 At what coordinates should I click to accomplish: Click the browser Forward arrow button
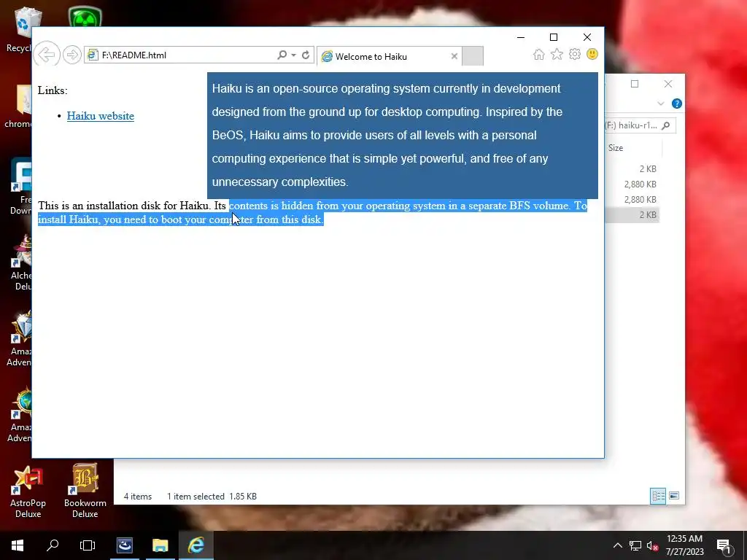point(72,55)
